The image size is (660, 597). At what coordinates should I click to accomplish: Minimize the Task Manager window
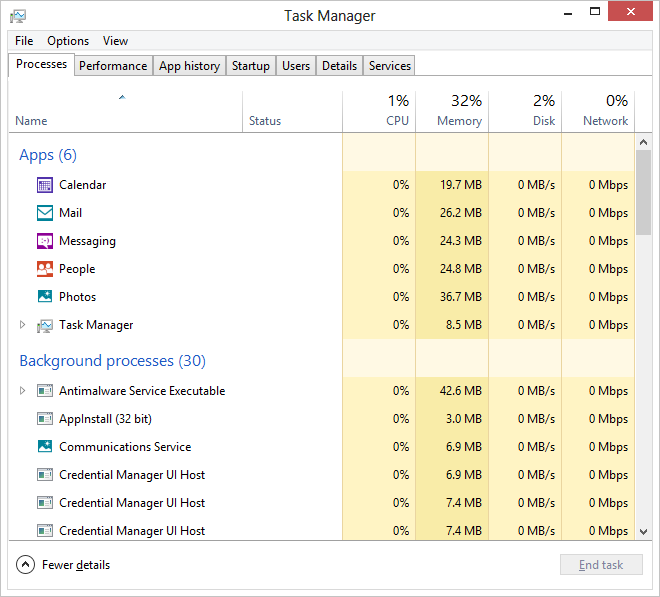pyautogui.click(x=568, y=13)
